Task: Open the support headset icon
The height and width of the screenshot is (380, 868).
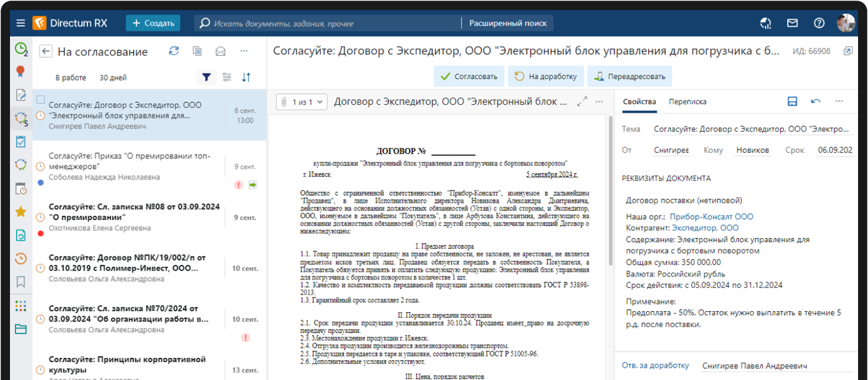Action: tap(766, 23)
